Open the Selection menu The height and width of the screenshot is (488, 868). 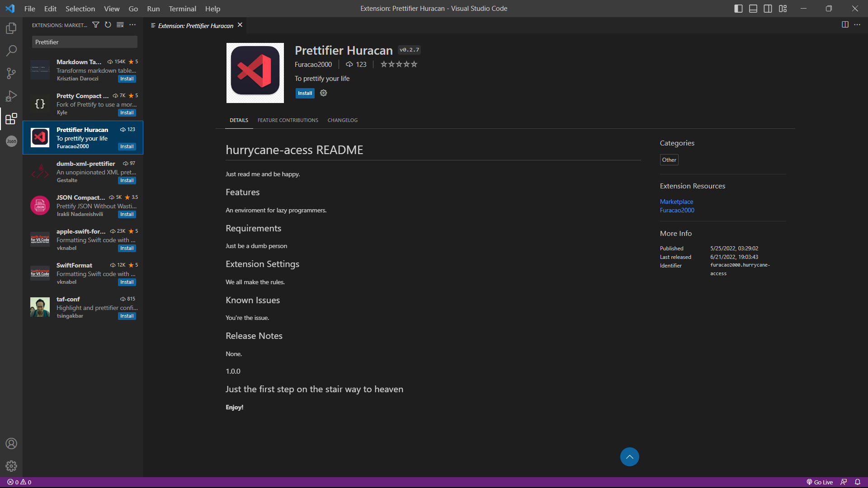pyautogui.click(x=80, y=9)
